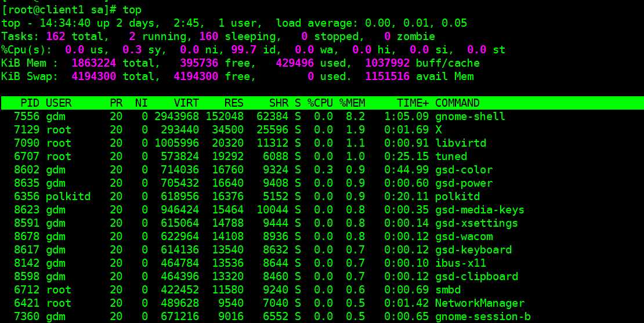Click TIME+ value 0:44.99
Screen dimensions: 644x323
(x=406, y=170)
